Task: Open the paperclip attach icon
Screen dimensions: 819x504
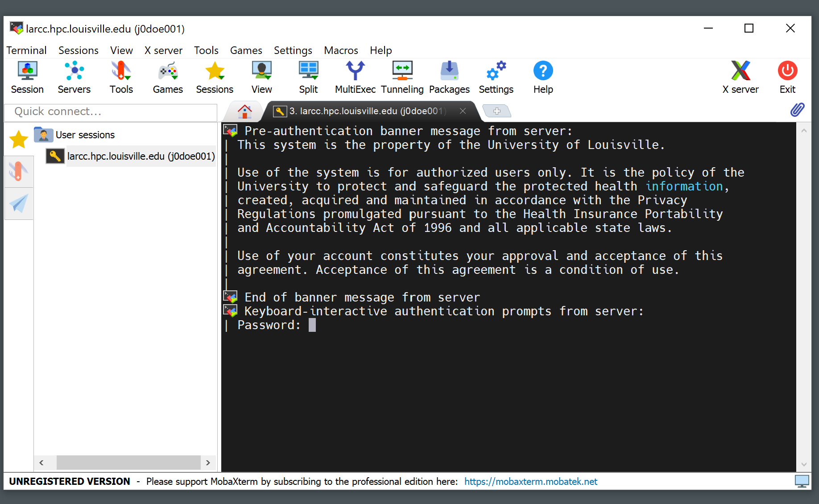Action: [x=797, y=110]
